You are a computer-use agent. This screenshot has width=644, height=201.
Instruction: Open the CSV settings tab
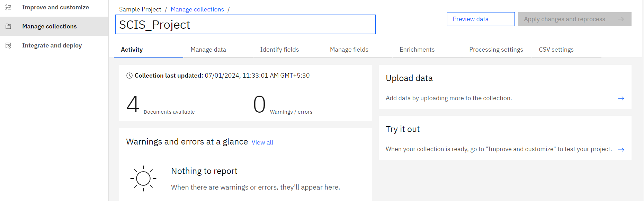556,50
